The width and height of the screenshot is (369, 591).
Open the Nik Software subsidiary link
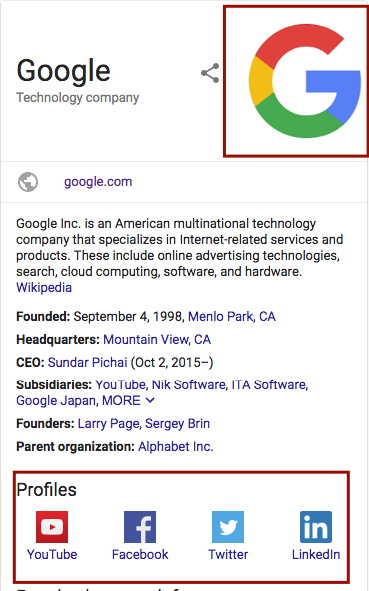[188, 384]
